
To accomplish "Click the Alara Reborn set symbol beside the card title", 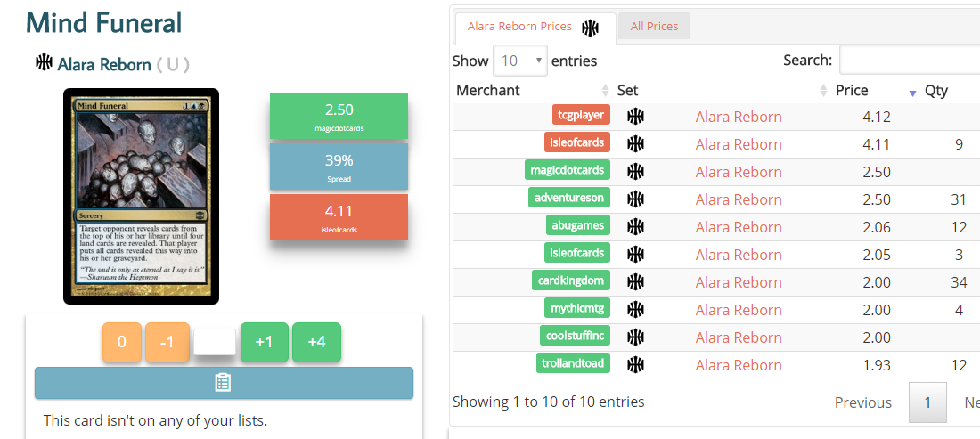I will pyautogui.click(x=44, y=63).
